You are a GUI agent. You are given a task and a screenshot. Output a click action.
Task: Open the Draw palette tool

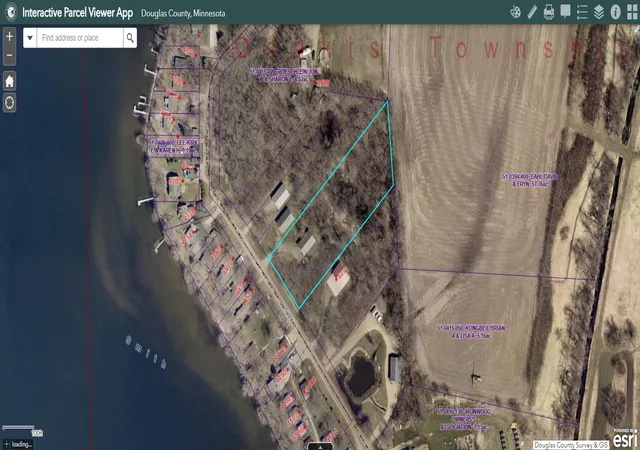516,12
